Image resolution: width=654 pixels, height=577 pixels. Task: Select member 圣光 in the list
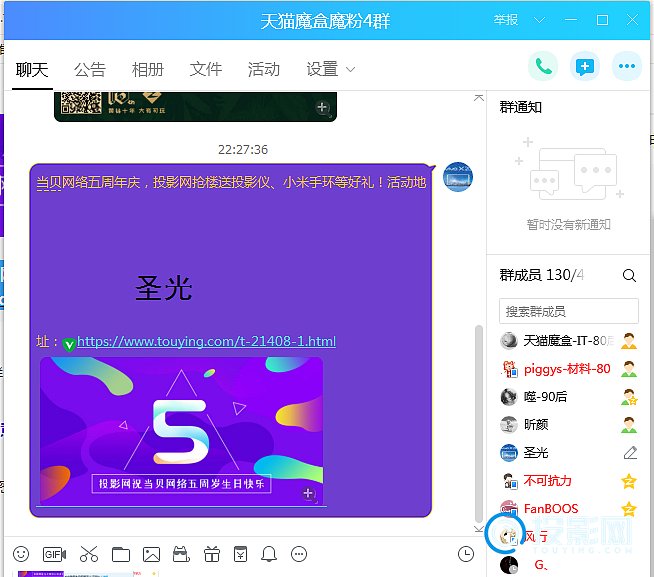pyautogui.click(x=568, y=453)
